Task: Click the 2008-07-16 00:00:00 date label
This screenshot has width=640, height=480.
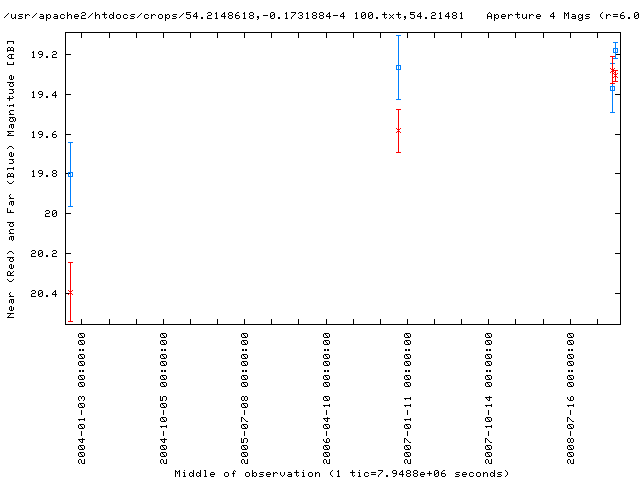Action: [570, 398]
